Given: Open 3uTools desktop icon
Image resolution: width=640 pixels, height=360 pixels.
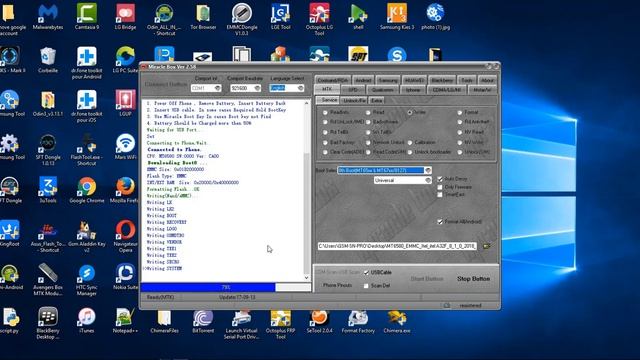Looking at the screenshot, I should pos(48,191).
